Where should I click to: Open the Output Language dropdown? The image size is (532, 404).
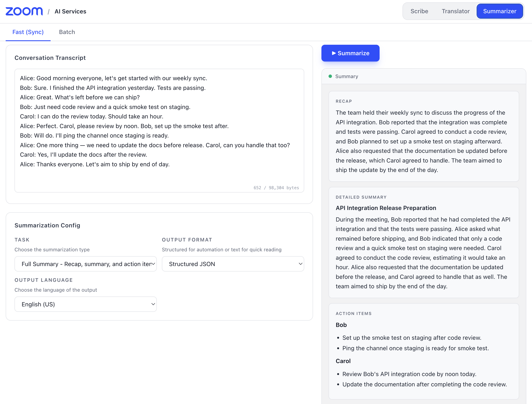pyautogui.click(x=86, y=304)
